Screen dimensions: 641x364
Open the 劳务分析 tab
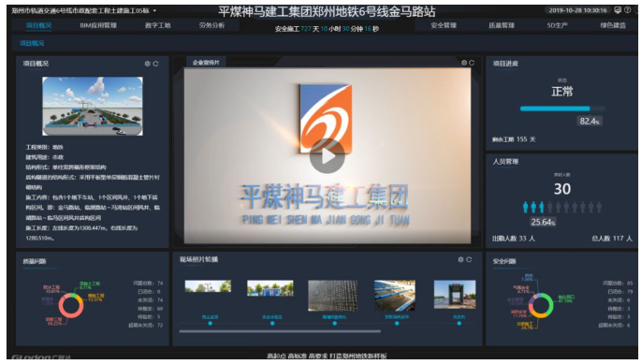point(211,25)
